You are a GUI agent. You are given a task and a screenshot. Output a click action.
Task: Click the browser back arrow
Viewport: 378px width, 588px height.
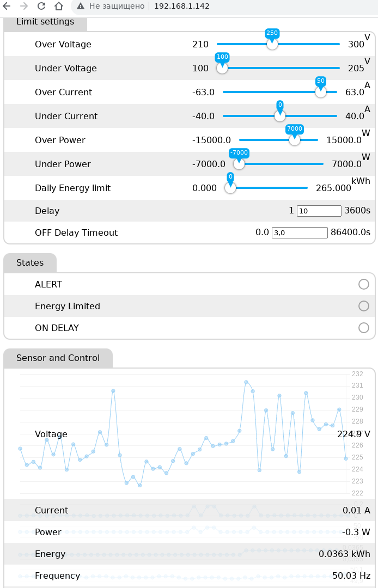(7, 6)
